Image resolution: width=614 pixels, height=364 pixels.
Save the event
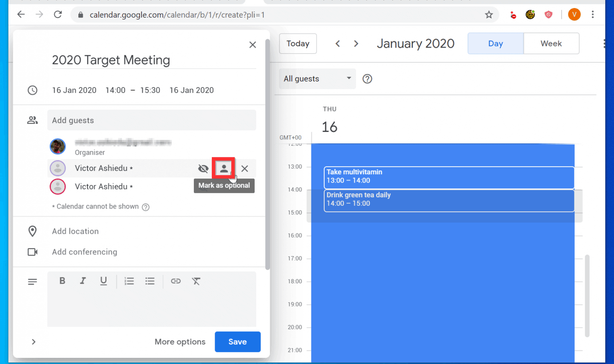point(237,342)
